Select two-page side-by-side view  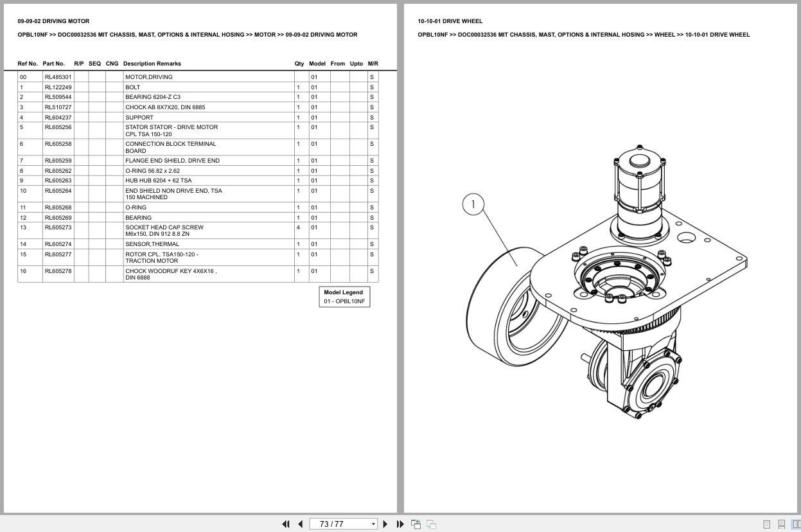pyautogui.click(x=795, y=524)
